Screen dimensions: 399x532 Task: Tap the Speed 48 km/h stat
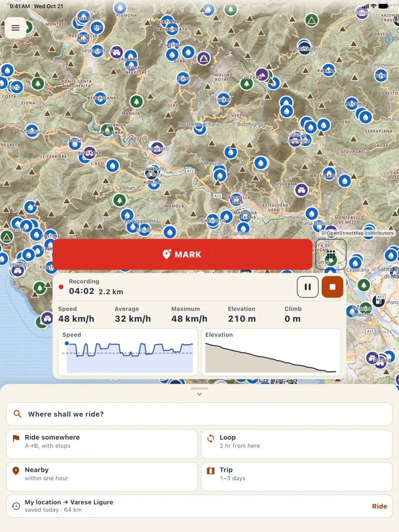point(76,314)
